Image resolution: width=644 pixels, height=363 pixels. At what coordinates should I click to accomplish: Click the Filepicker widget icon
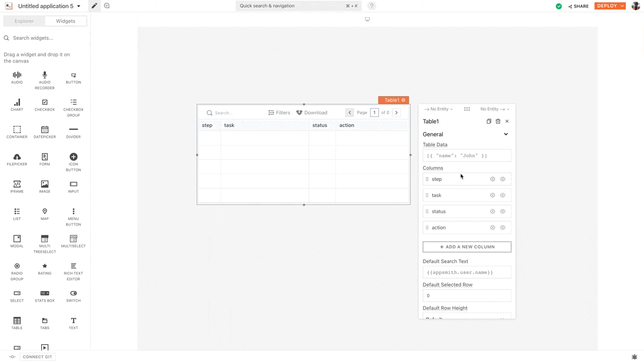coord(17,157)
